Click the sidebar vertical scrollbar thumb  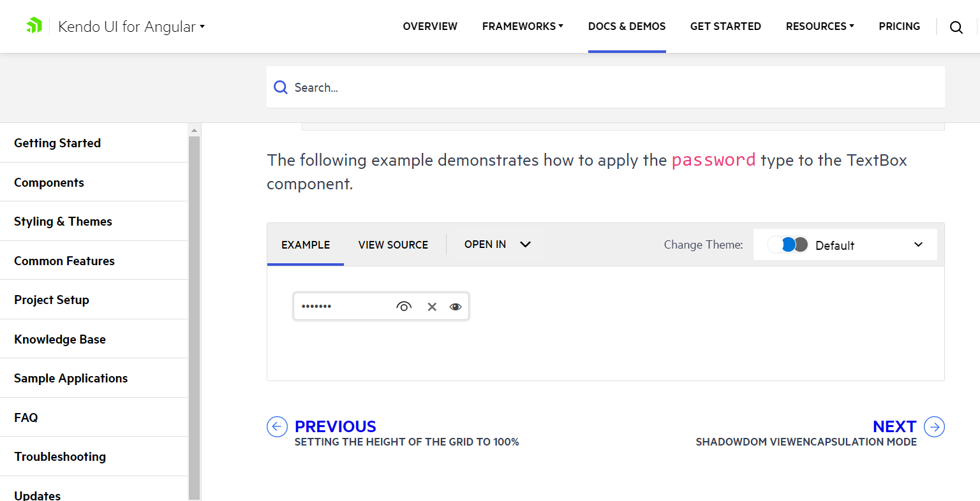[195, 318]
